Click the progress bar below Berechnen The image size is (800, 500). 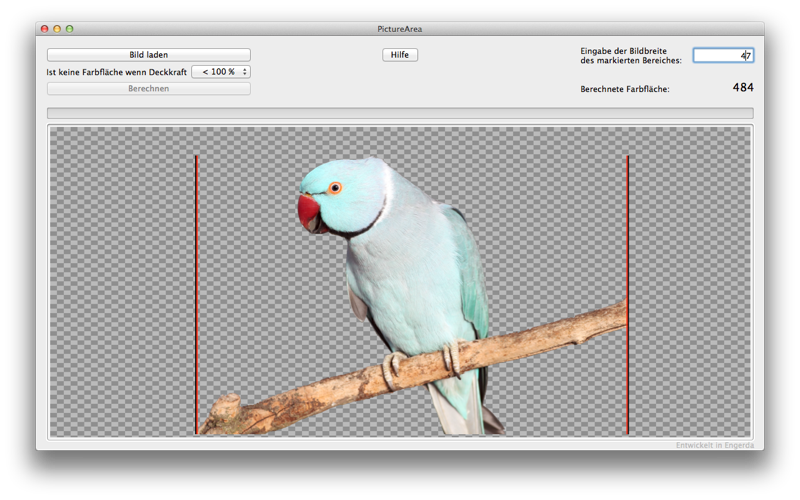coord(400,113)
